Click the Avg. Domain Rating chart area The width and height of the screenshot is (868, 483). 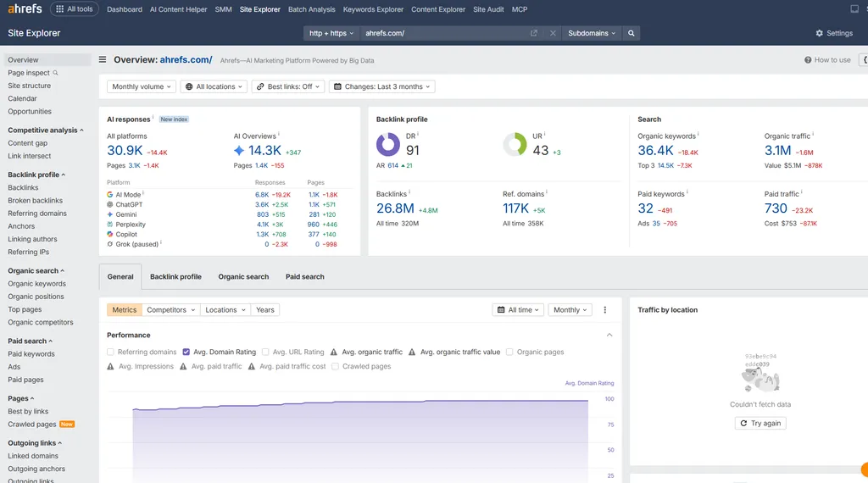pyautogui.click(x=359, y=440)
